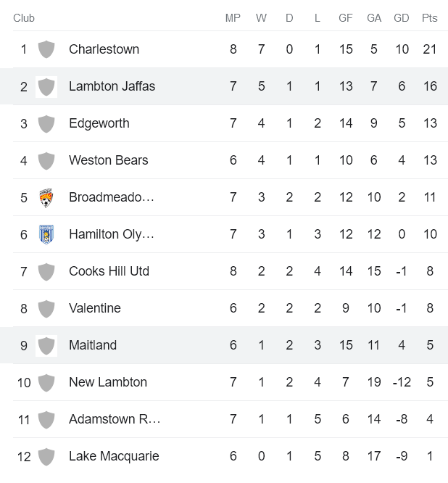The width and height of the screenshot is (448, 483).
Task: Click the GD column header
Action: pyautogui.click(x=401, y=18)
